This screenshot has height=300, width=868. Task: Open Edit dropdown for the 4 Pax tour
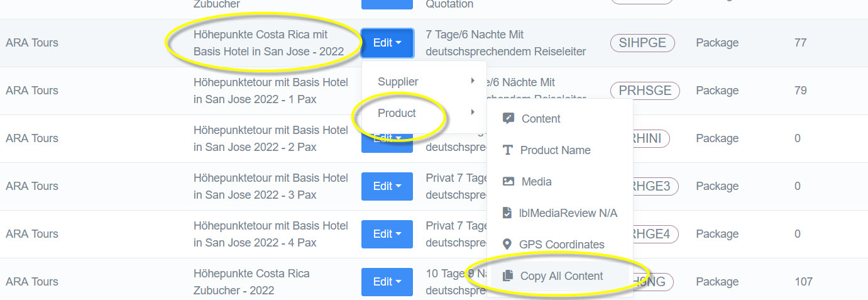point(387,234)
